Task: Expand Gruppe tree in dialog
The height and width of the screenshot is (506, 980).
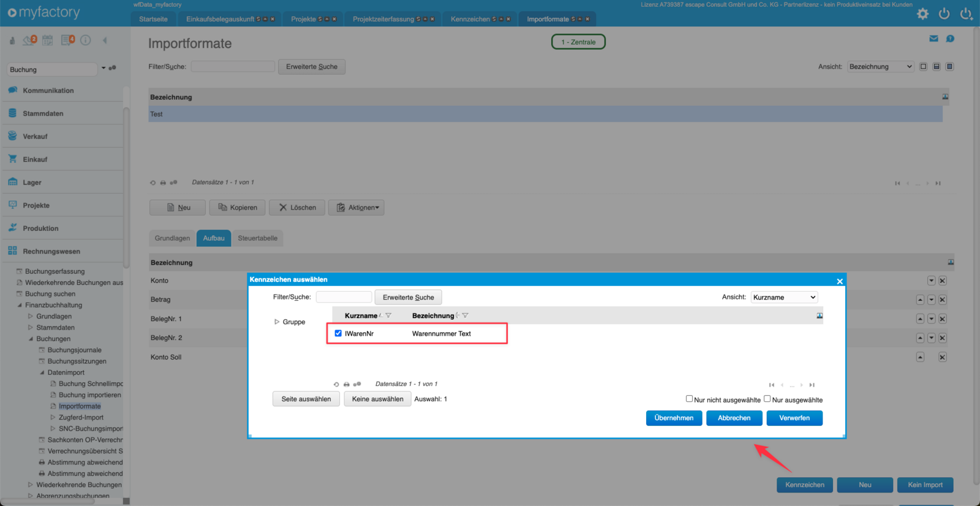Action: pyautogui.click(x=277, y=322)
